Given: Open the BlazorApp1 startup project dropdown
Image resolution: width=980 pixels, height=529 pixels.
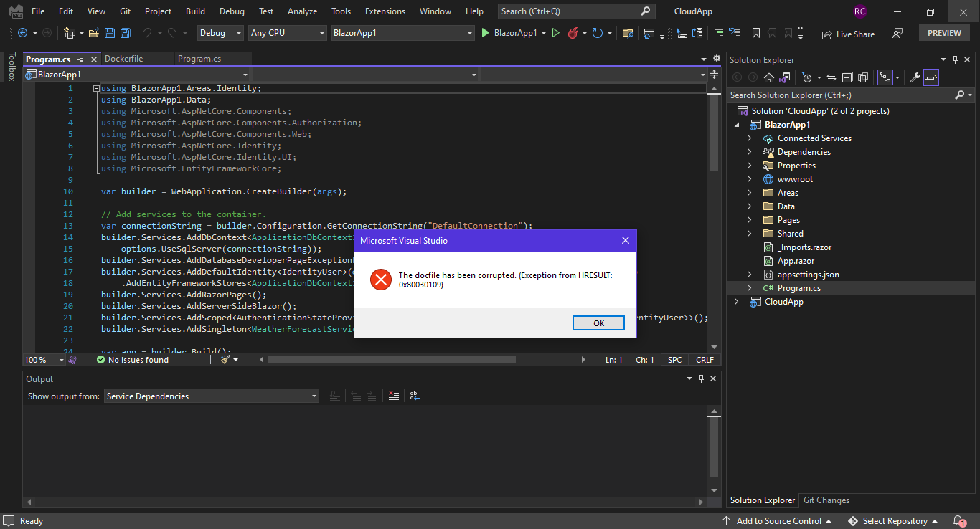Looking at the screenshot, I should tap(402, 33).
